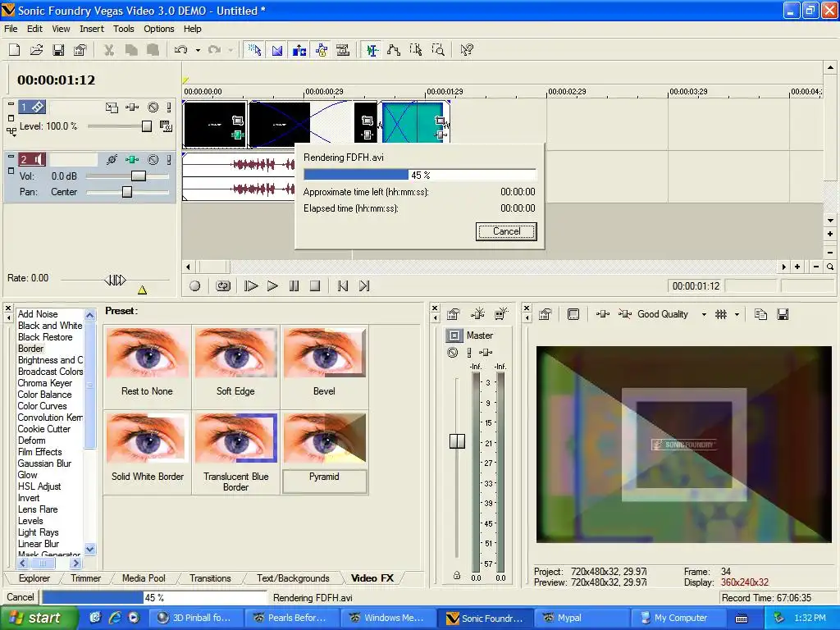Open the Edit menu
Viewport: 840px width, 630px height.
[x=34, y=29]
